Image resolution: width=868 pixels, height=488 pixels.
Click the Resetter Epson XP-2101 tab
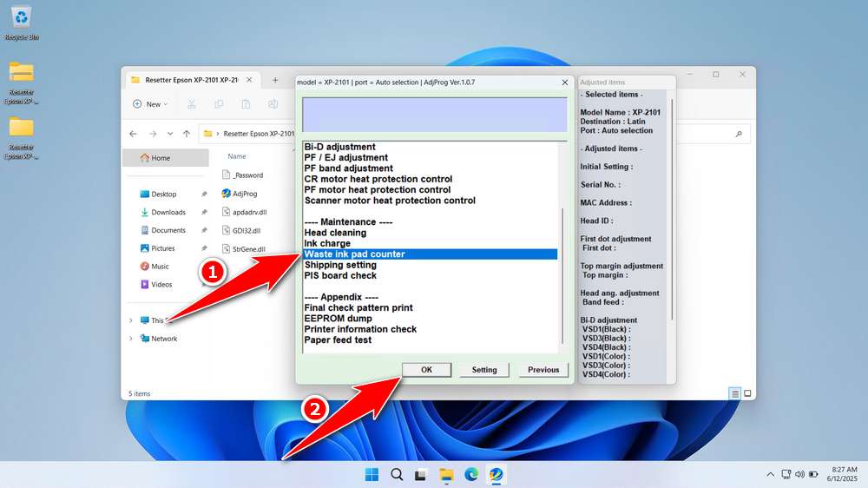[x=191, y=80]
